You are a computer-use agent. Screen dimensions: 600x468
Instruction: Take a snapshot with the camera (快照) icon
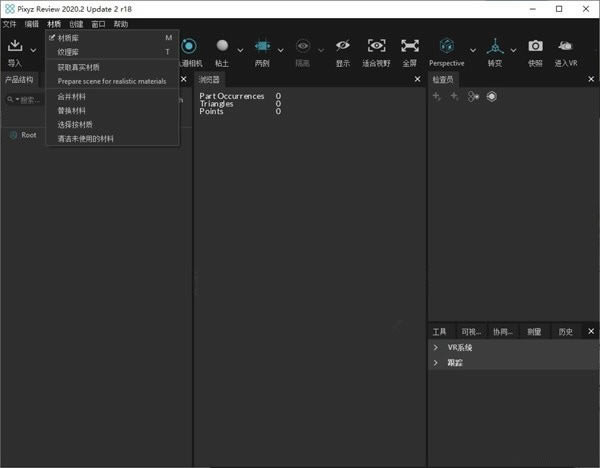[535, 46]
